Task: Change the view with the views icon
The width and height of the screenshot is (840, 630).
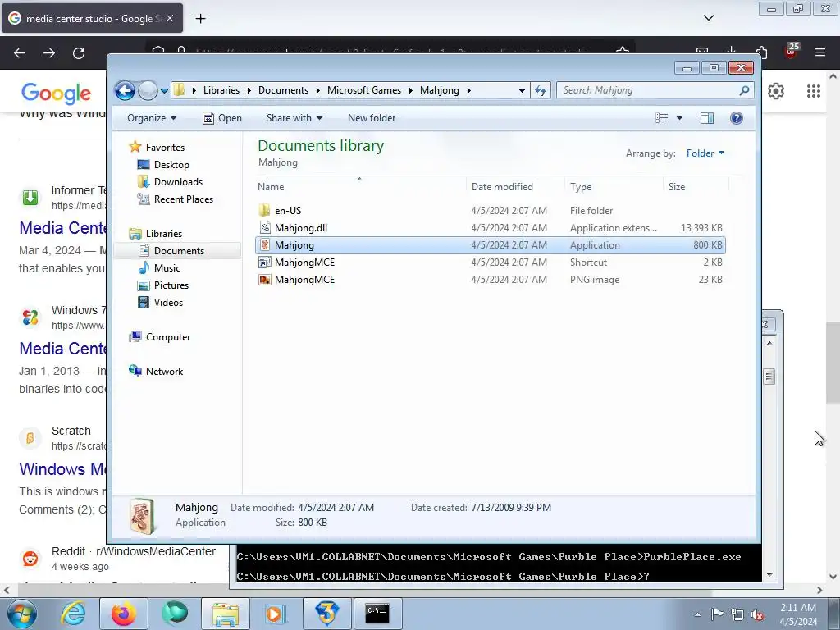Action: [662, 118]
